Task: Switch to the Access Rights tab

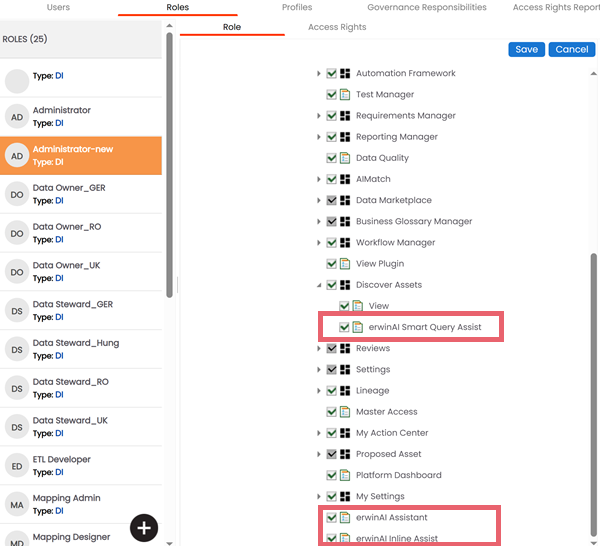Action: point(337,27)
